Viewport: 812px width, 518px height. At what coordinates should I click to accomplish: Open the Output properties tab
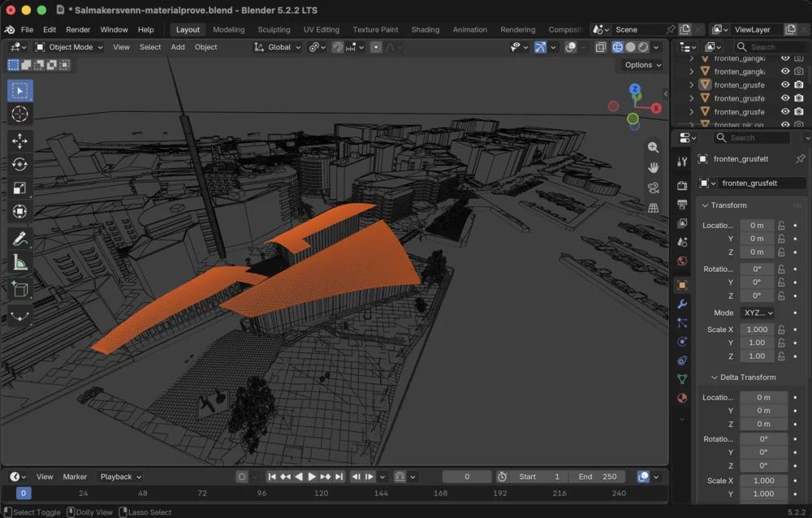coord(682,205)
